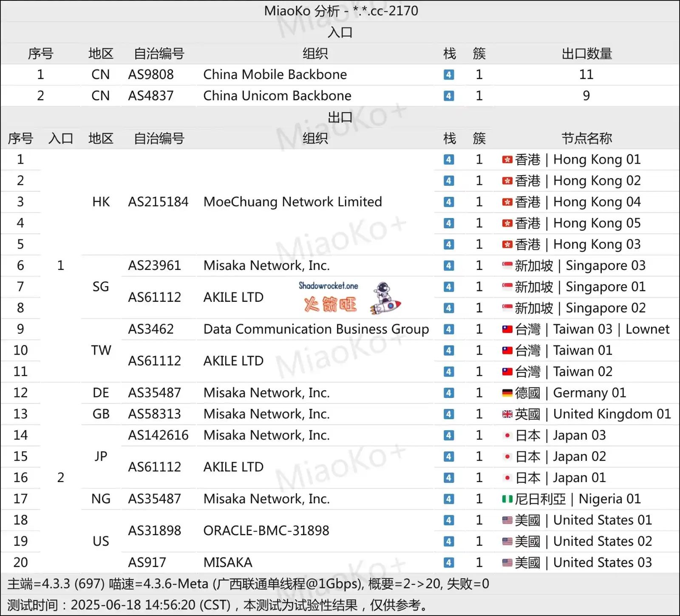This screenshot has width=680, height=616.
Task: Click the exit count value 9
Action: (586, 96)
